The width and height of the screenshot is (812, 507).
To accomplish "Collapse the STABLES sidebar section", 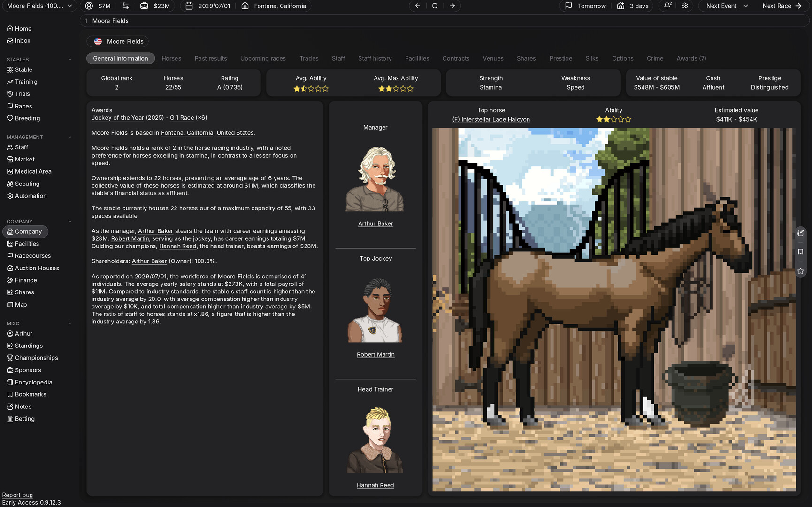I will [70, 60].
